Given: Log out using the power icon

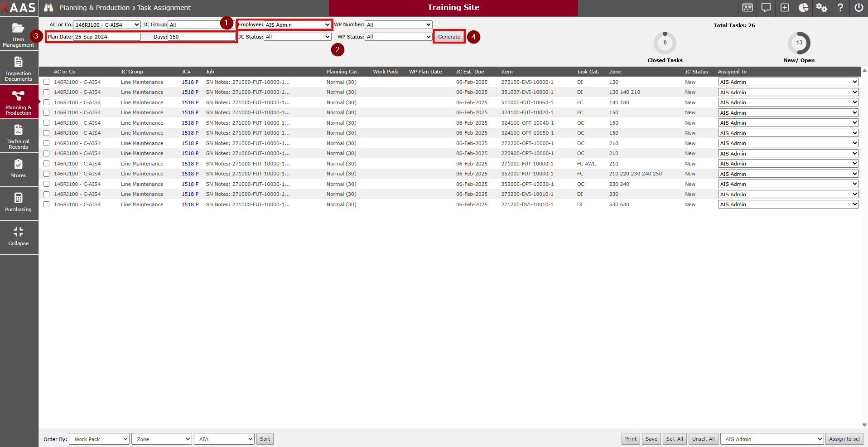Looking at the screenshot, I should (858, 8).
